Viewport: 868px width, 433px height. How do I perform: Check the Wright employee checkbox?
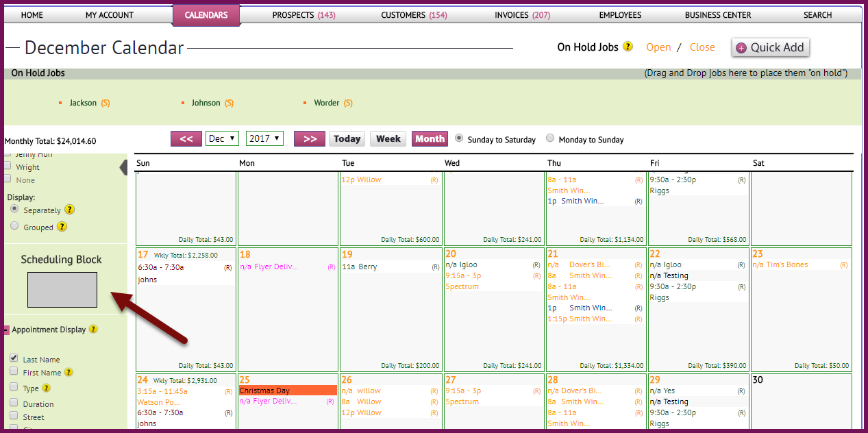[8, 166]
